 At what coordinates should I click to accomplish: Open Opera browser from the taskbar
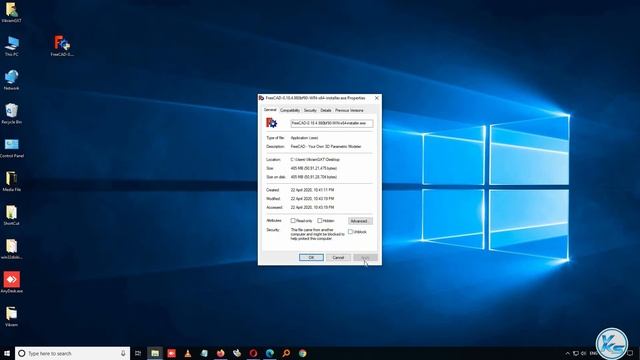click(253, 353)
